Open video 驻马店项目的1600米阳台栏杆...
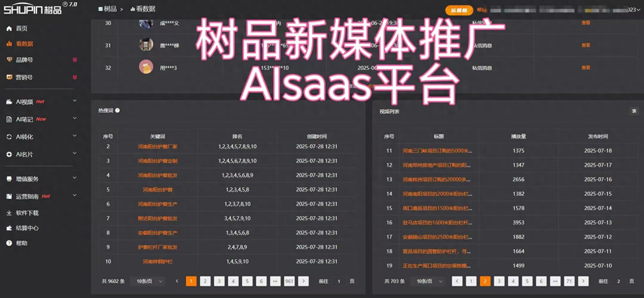Viewport: 644px width, 298px height. point(437,223)
